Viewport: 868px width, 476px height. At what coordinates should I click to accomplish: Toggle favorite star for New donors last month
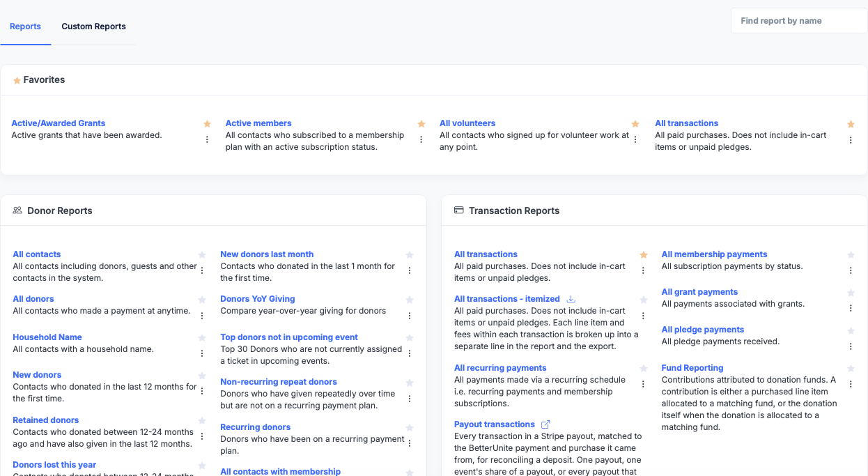pyautogui.click(x=410, y=255)
